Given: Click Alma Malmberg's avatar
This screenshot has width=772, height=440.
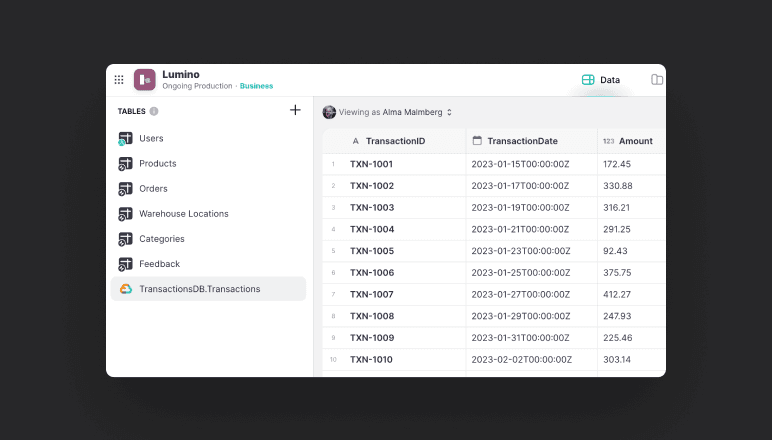Looking at the screenshot, I should (x=329, y=112).
